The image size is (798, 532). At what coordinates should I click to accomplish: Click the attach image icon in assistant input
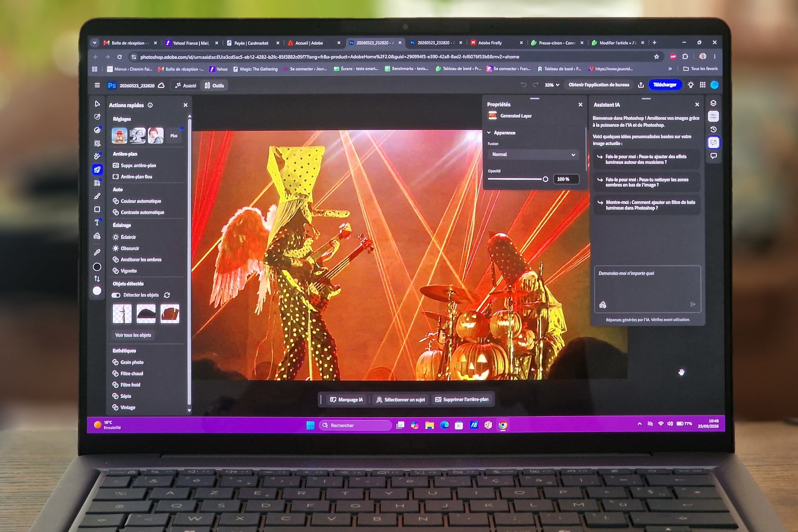tap(603, 305)
